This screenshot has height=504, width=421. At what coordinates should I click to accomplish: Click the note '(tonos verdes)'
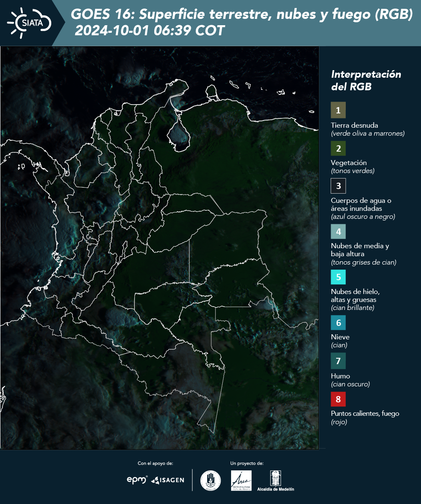coord(353,171)
